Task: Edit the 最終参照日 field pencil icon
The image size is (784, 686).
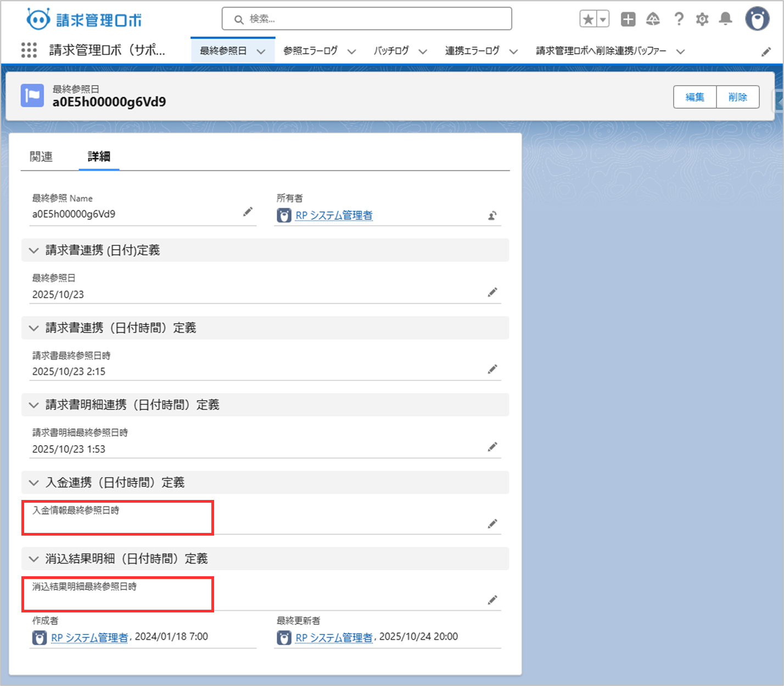Action: click(x=492, y=293)
